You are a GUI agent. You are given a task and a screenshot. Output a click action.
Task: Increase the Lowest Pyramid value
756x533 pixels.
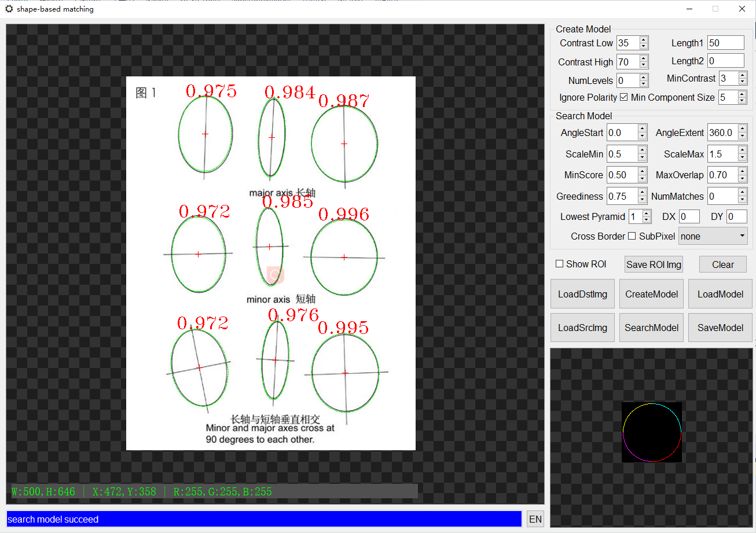pos(647,213)
